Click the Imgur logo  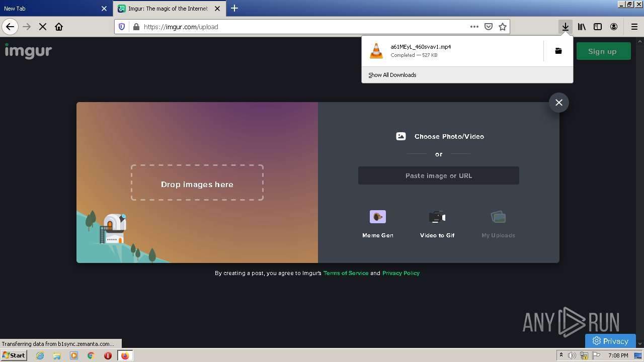pyautogui.click(x=28, y=51)
